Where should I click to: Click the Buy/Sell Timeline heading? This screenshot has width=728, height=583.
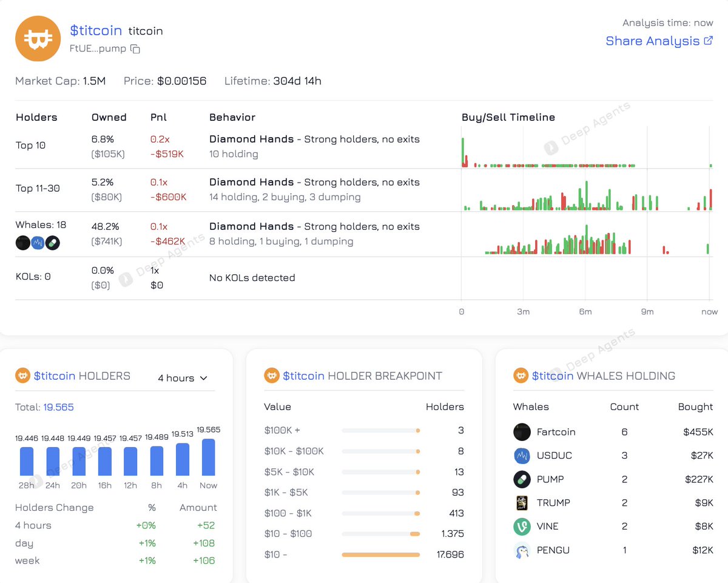508,118
